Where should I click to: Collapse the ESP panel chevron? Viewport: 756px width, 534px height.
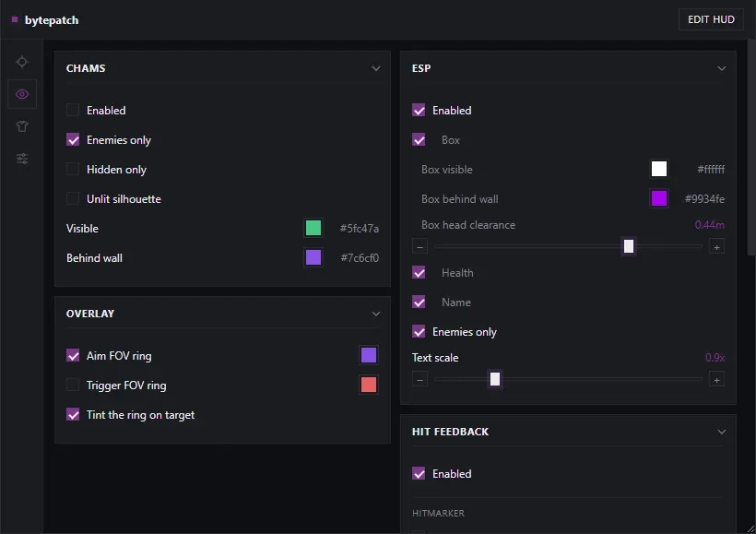[x=722, y=68]
